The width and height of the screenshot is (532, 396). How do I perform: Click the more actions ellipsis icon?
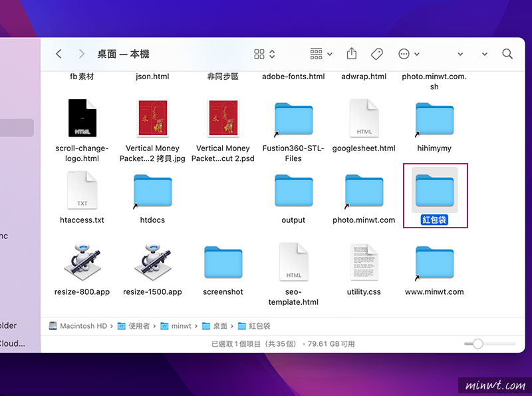tap(404, 54)
